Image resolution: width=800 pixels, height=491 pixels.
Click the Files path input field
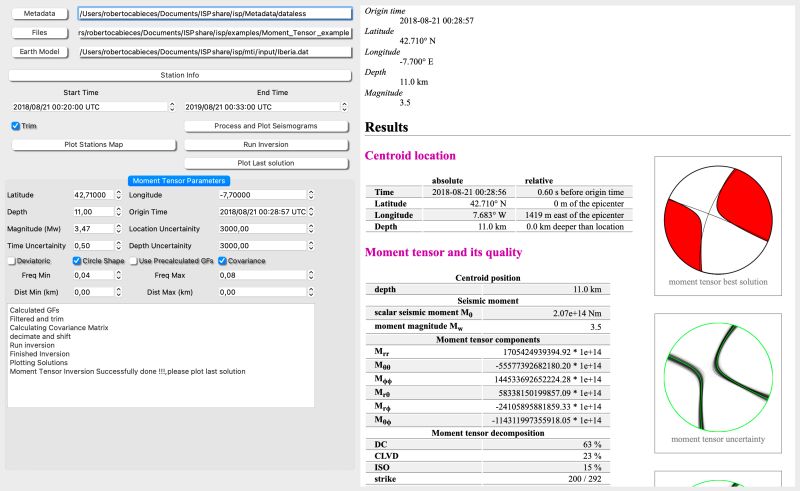click(215, 33)
